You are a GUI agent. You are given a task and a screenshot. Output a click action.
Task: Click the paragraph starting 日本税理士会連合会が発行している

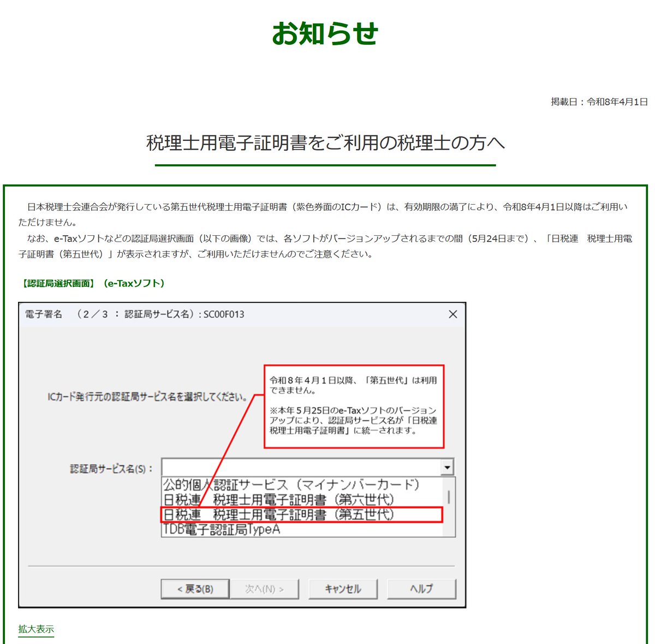[x=323, y=214]
